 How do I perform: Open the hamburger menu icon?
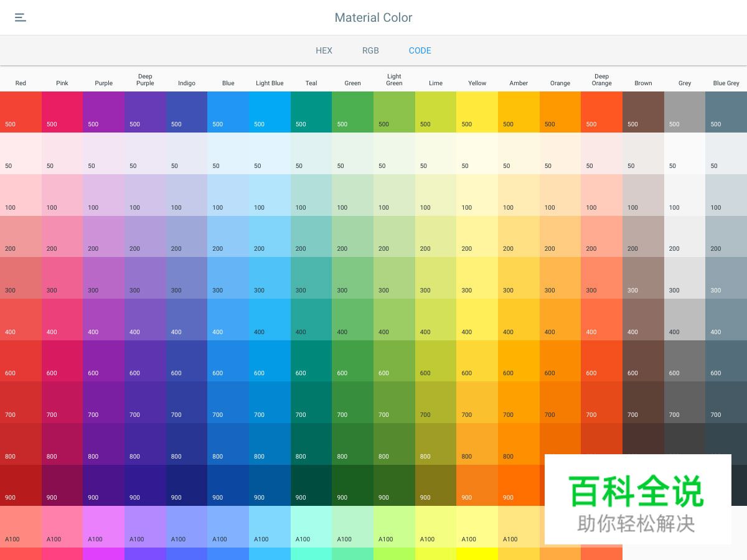pyautogui.click(x=21, y=17)
